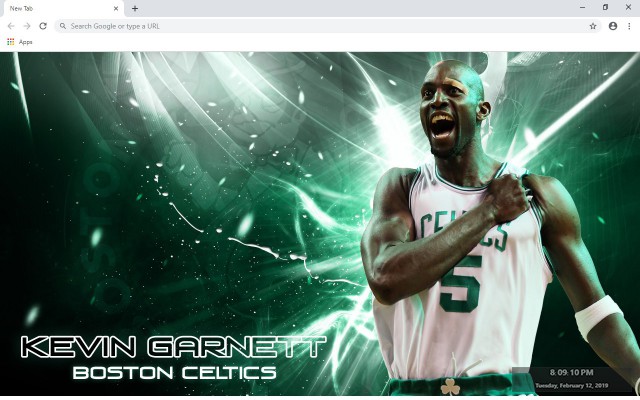Viewport: 640px width, 400px height.
Task: Reload the current page
Action: tap(43, 26)
